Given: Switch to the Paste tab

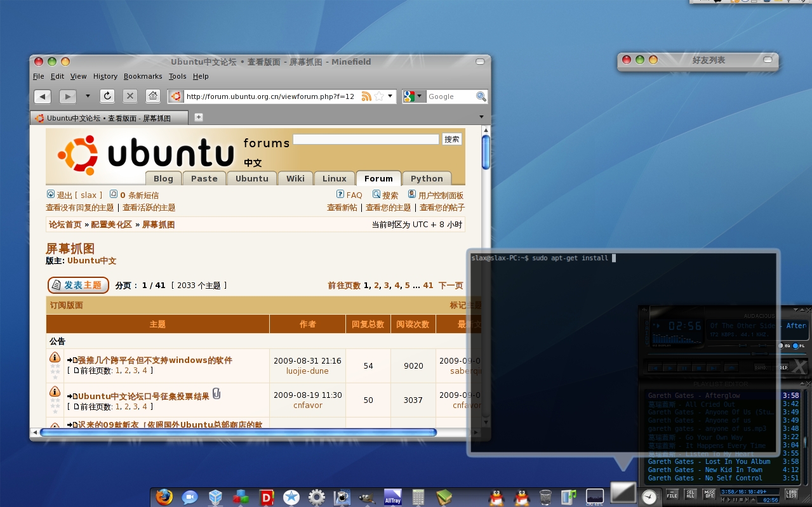Looking at the screenshot, I should [204, 178].
